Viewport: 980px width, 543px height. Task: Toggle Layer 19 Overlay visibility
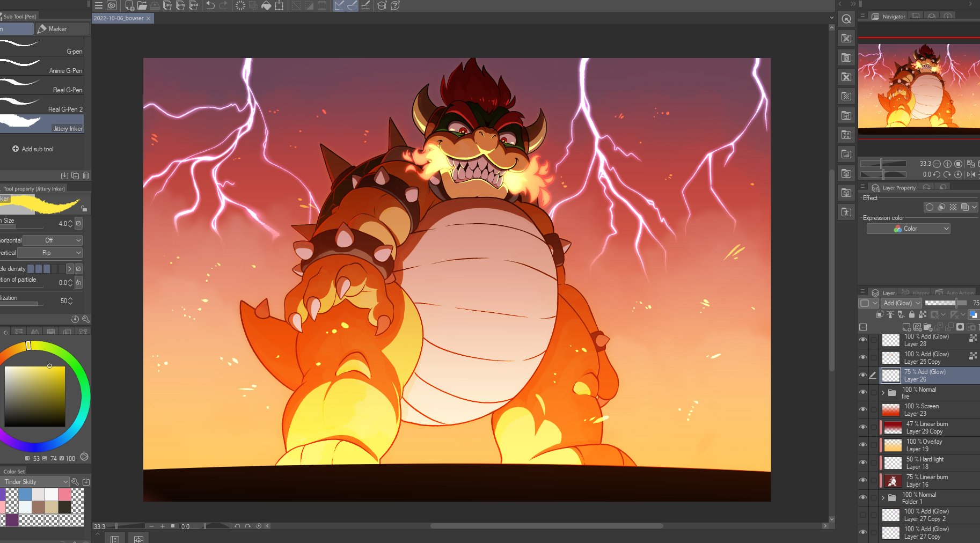click(x=863, y=445)
